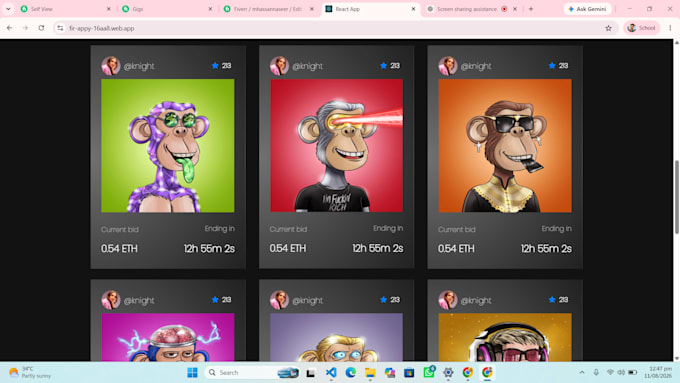This screenshot has height=383, width=680.
Task: Open the Settings gear on the taskbar
Action: (448, 372)
